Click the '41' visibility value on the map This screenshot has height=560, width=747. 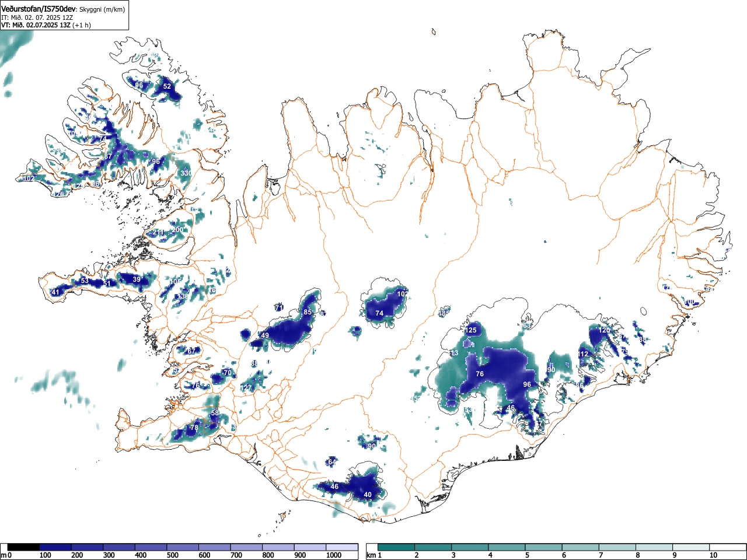click(x=56, y=292)
